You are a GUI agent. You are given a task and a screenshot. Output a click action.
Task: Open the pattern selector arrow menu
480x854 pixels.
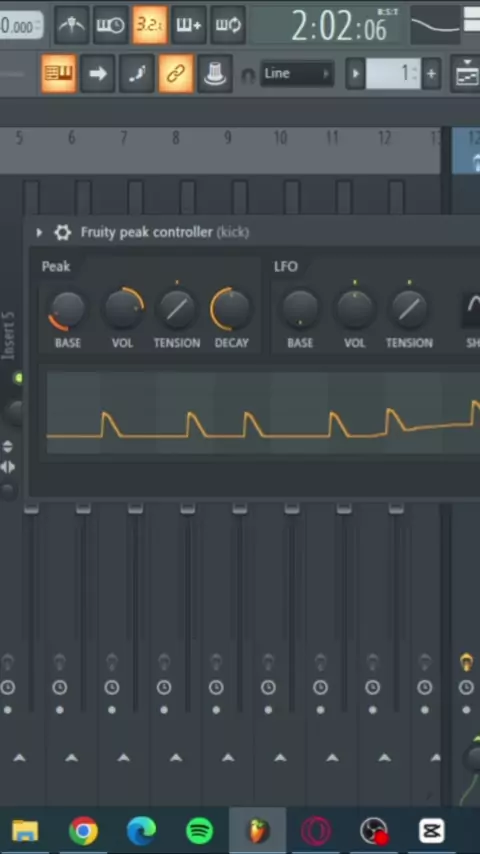point(355,74)
